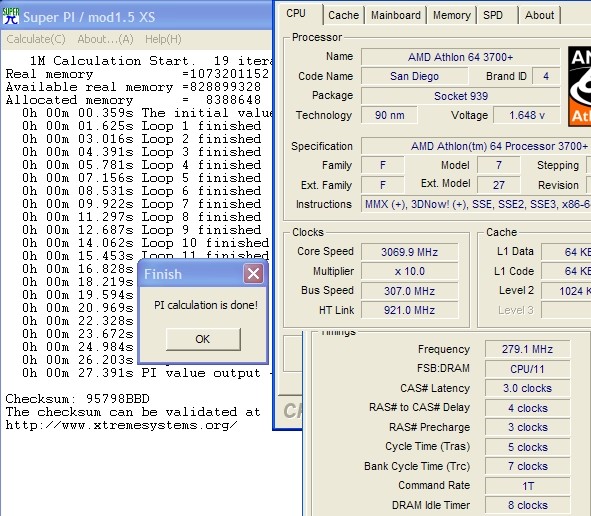Image resolution: width=591 pixels, height=516 pixels.
Task: Switch to the About tab in CPU-Z
Action: coord(539,15)
